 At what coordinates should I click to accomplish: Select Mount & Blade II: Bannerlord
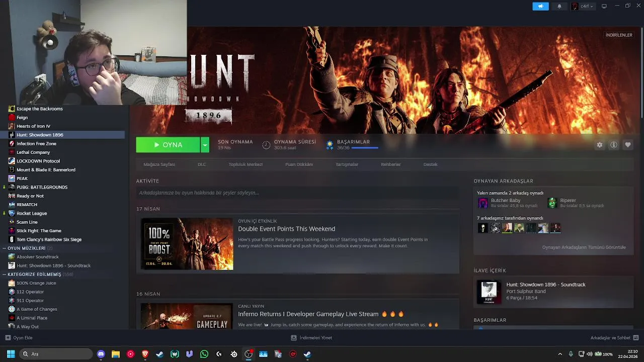tap(46, 170)
